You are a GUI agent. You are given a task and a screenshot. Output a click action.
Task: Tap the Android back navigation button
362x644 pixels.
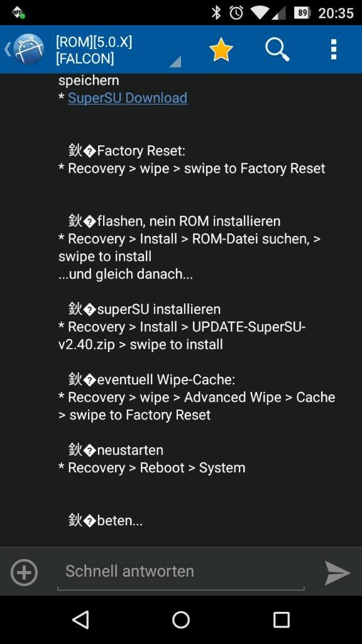click(80, 619)
